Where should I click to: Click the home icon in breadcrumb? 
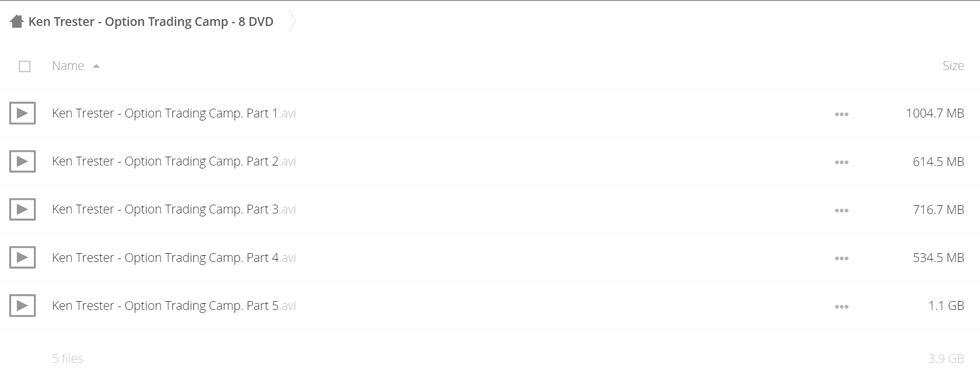click(17, 22)
